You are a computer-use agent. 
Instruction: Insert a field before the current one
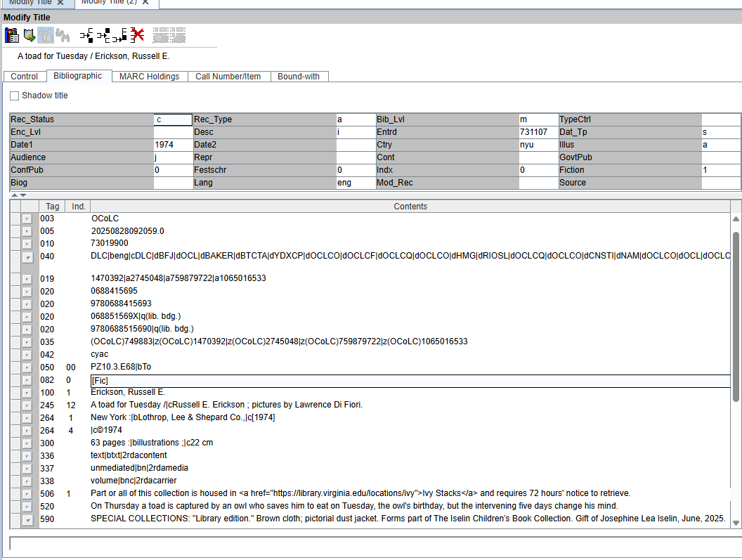point(86,35)
